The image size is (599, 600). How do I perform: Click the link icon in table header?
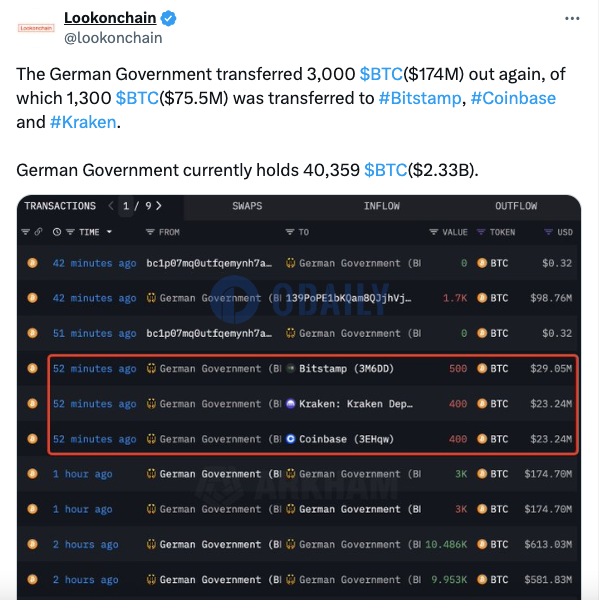coord(38,232)
